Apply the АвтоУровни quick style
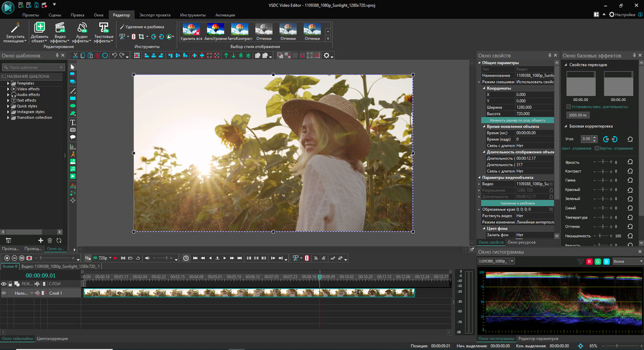 [215, 32]
